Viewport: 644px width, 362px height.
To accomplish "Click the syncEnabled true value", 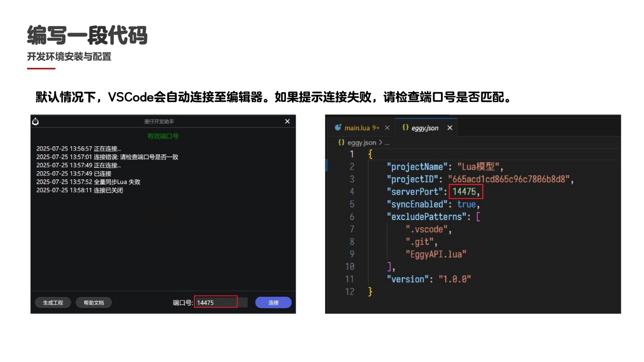I will point(466,204).
